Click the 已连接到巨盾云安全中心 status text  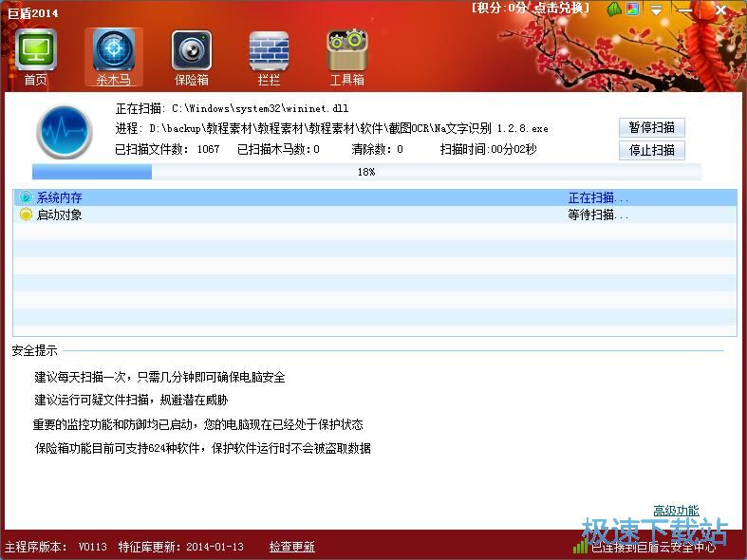point(653,547)
